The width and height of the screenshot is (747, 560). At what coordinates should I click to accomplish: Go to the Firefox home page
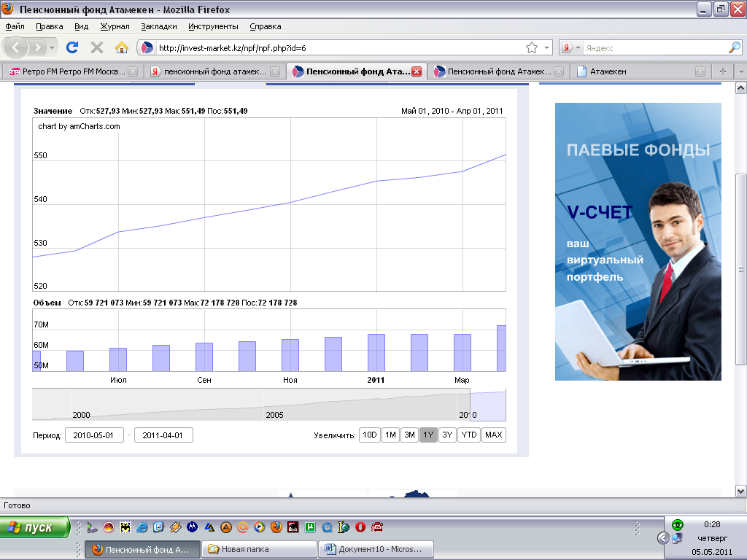coord(122,47)
